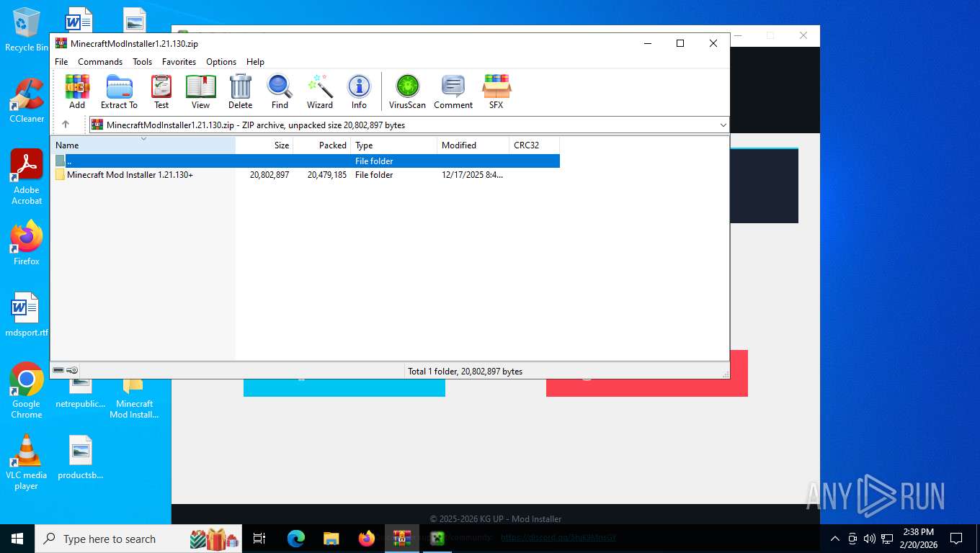
Task: Open VLC media player desktop shortcut
Action: (x=27, y=462)
